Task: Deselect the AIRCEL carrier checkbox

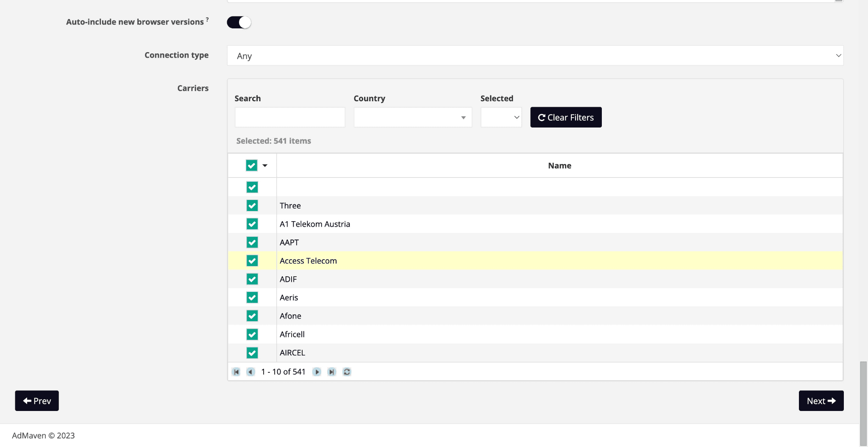Action: click(252, 353)
